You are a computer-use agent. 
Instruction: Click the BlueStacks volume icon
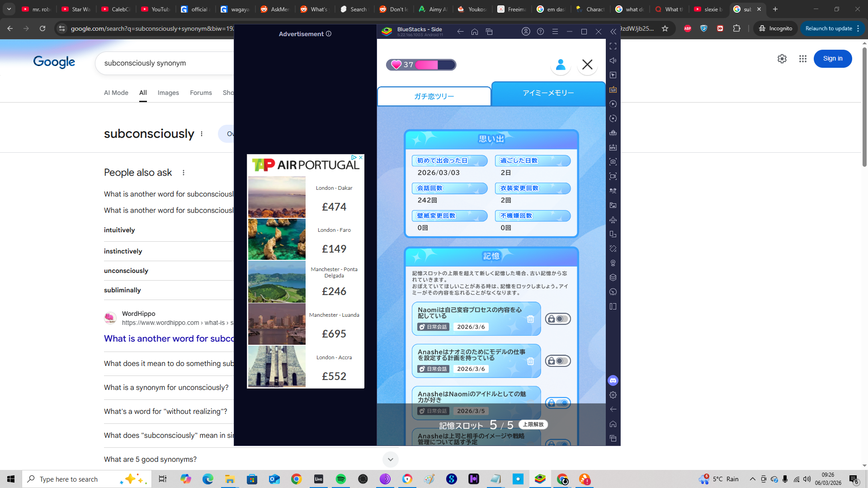click(613, 61)
